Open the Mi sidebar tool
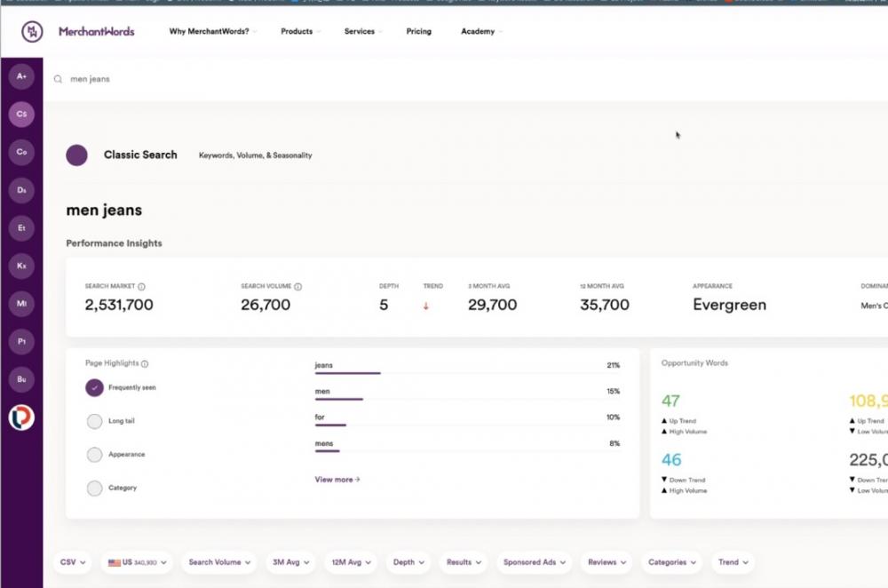Image resolution: width=888 pixels, height=588 pixels. (x=21, y=304)
